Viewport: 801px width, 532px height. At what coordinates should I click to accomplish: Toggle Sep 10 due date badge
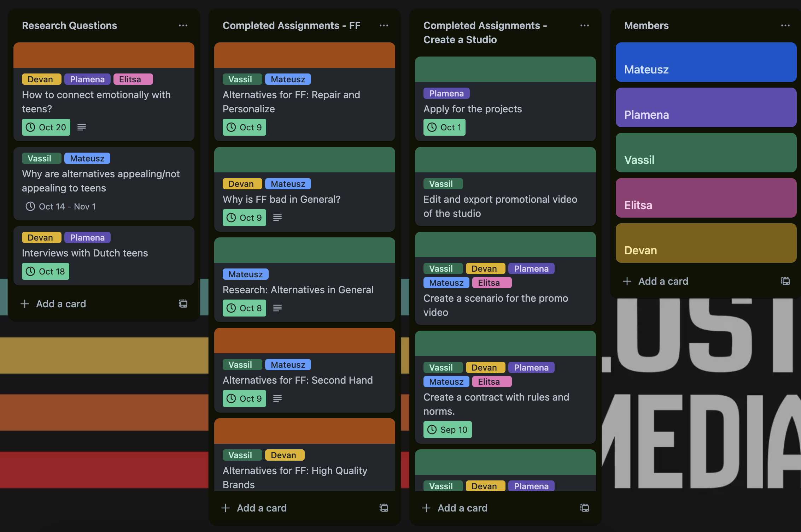click(448, 430)
